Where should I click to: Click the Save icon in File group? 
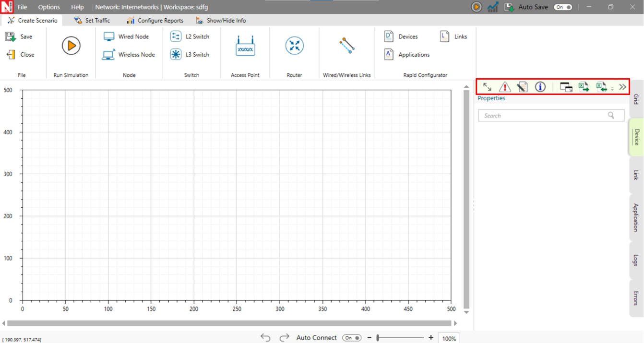(11, 36)
